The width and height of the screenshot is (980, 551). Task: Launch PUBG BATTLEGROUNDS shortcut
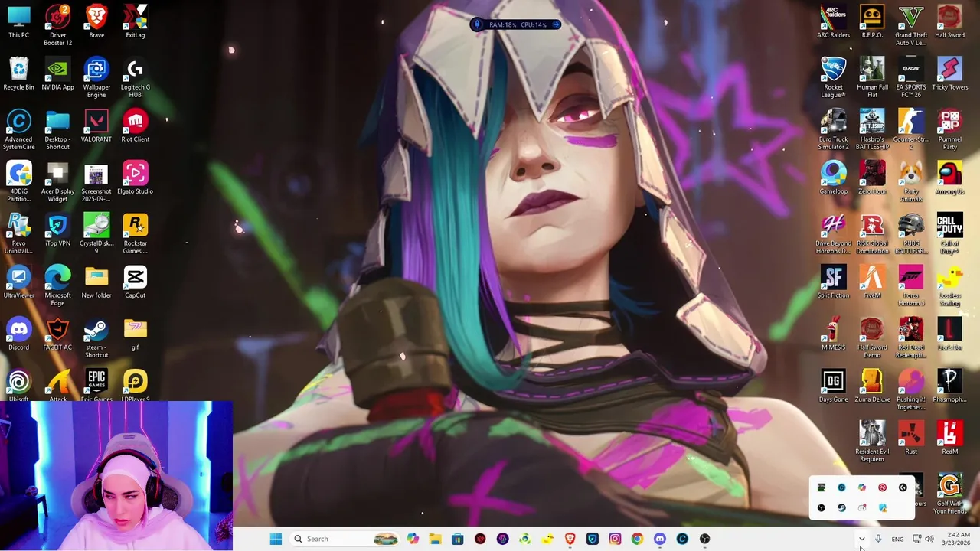[911, 234]
